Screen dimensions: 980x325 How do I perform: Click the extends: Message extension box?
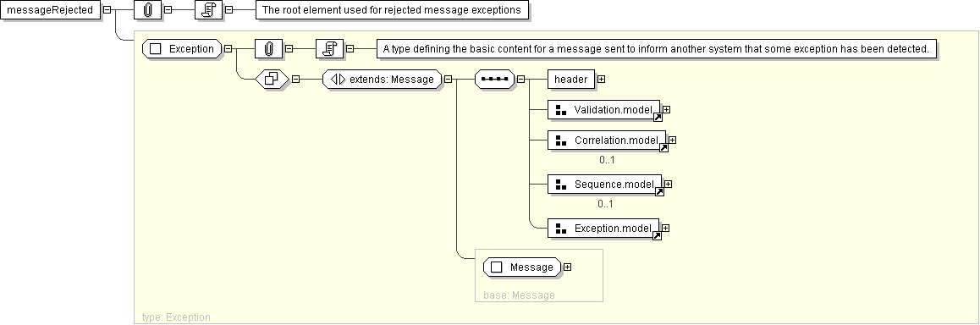(383, 80)
